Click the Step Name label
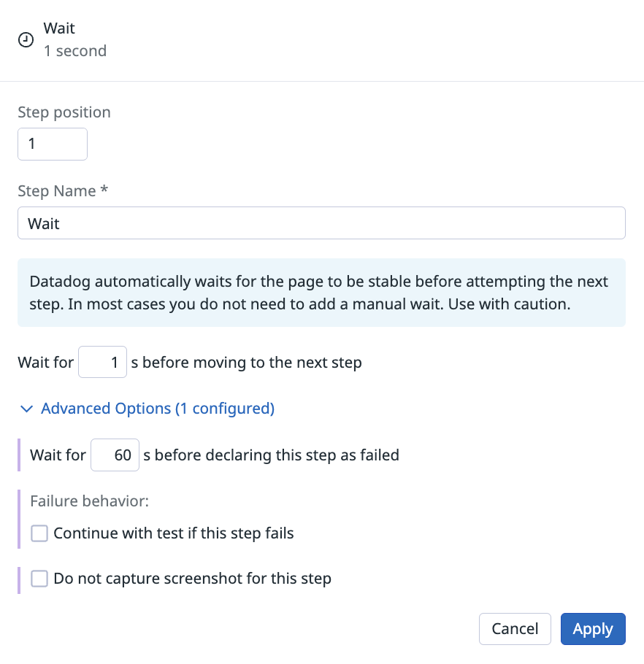Screen dimensions: 644x664 [63, 191]
